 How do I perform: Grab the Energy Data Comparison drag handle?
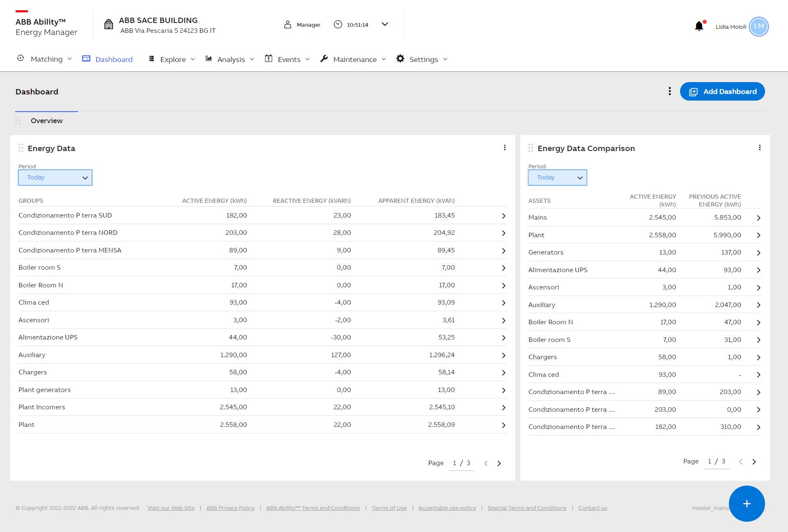coord(531,148)
